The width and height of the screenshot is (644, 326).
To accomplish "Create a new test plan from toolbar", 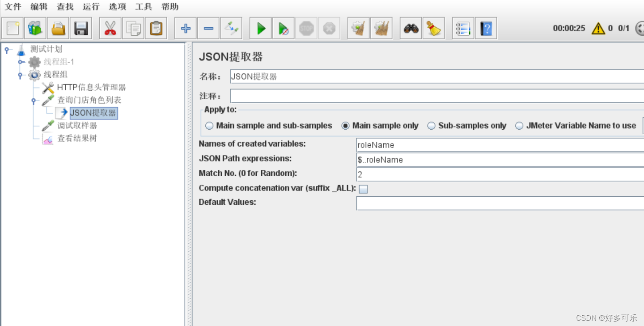I will click(x=13, y=29).
